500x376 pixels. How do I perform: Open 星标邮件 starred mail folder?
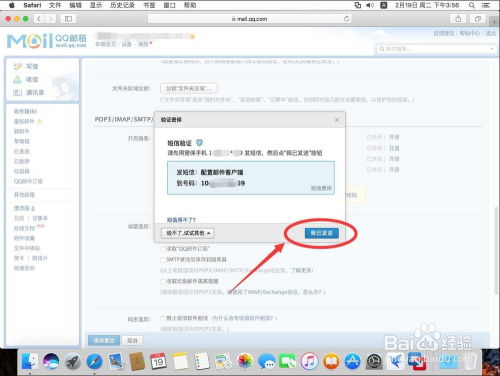[x=24, y=121]
